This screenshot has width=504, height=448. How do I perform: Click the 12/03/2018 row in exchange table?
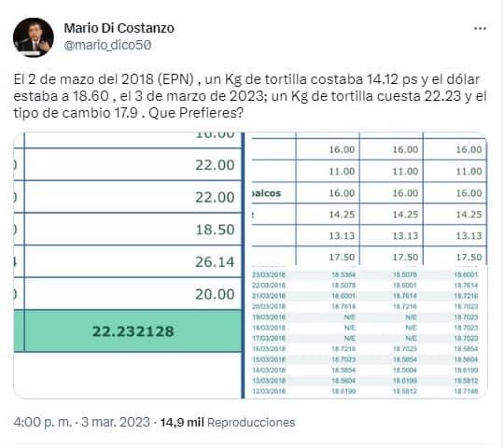pos(365,391)
